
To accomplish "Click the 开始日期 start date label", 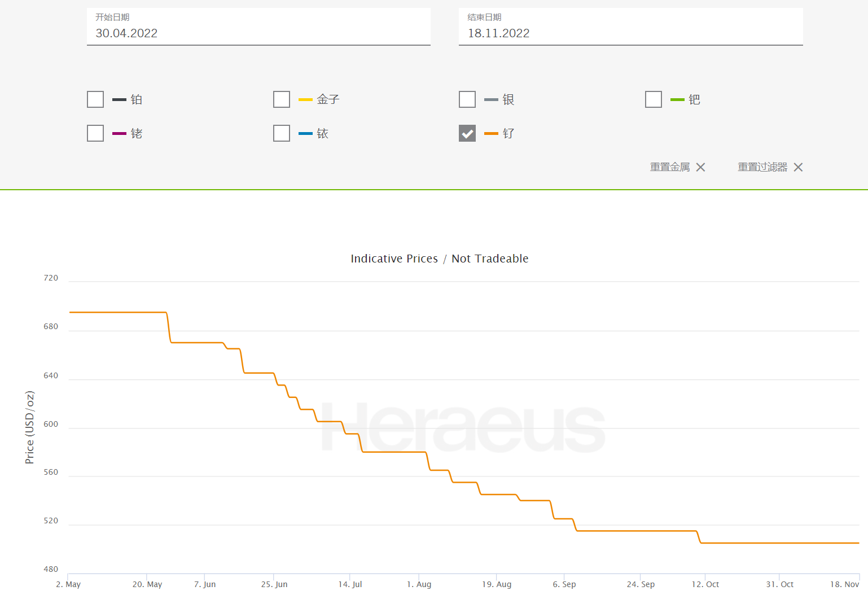I will coord(112,17).
